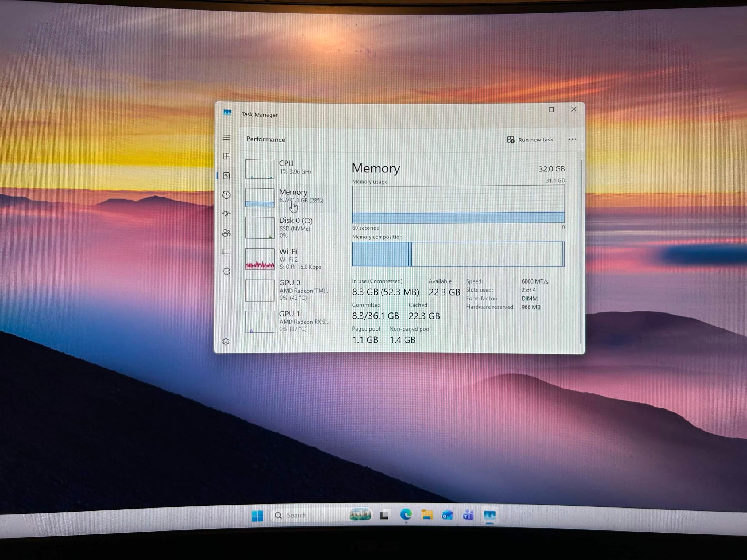Click the Memory usage graph
Viewport: 747px width, 560px height.
(458, 204)
